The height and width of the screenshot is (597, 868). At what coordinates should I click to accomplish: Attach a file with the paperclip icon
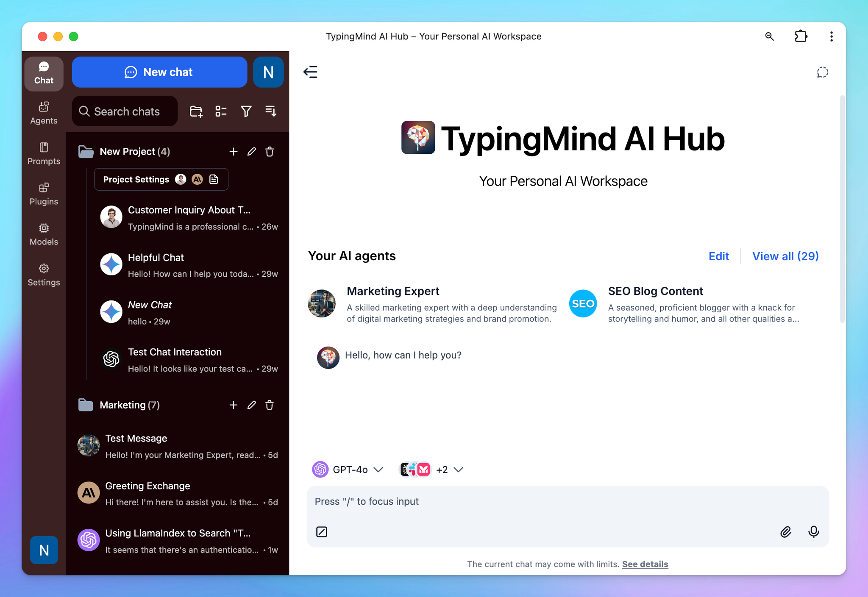coord(785,532)
